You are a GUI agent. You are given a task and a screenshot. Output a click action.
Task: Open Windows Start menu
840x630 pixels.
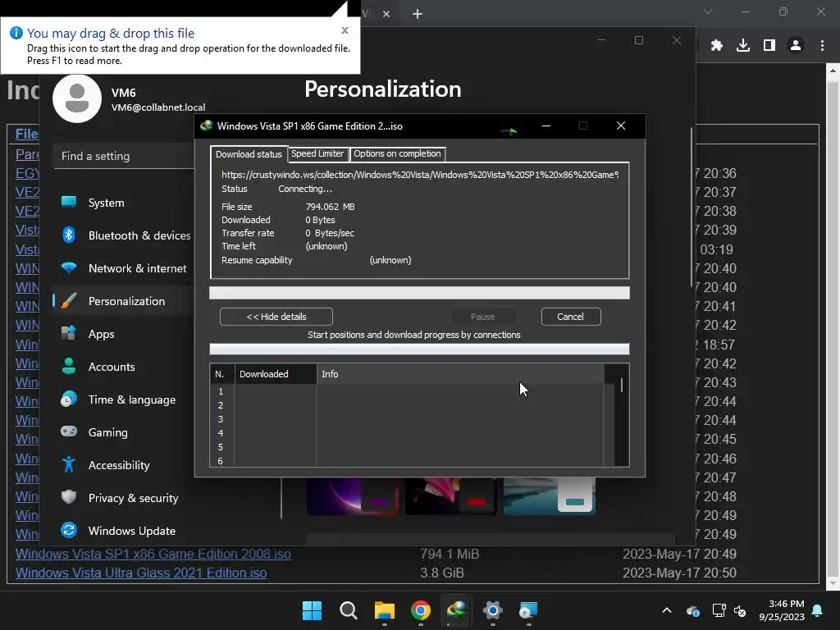coord(313,610)
